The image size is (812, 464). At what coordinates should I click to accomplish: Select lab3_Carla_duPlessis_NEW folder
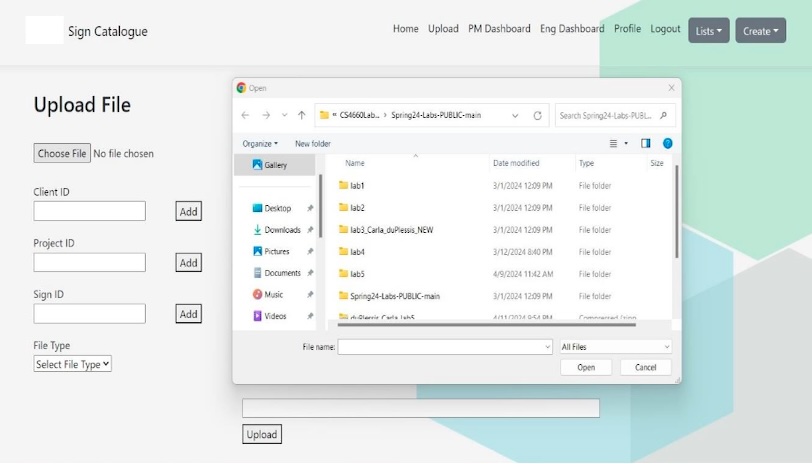click(x=386, y=229)
